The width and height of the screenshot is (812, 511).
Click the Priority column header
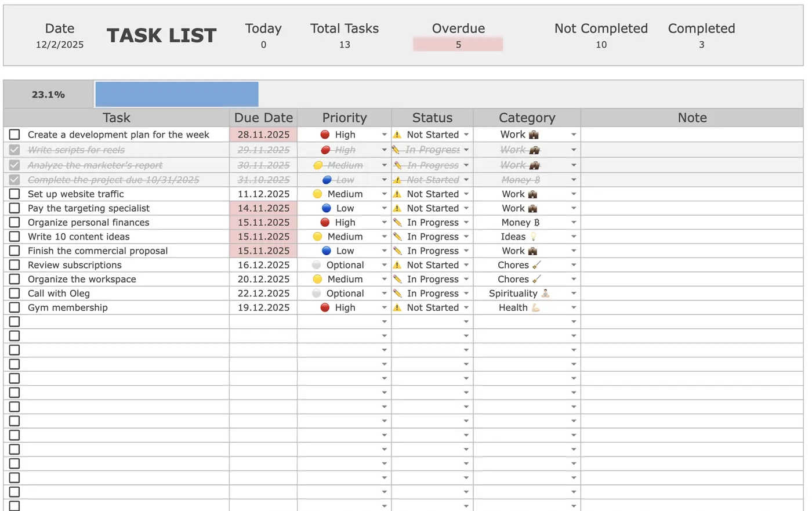345,118
